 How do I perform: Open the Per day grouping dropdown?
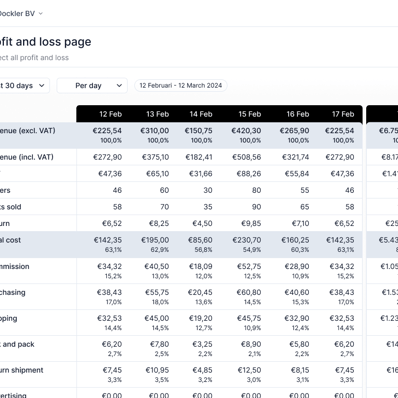92,86
